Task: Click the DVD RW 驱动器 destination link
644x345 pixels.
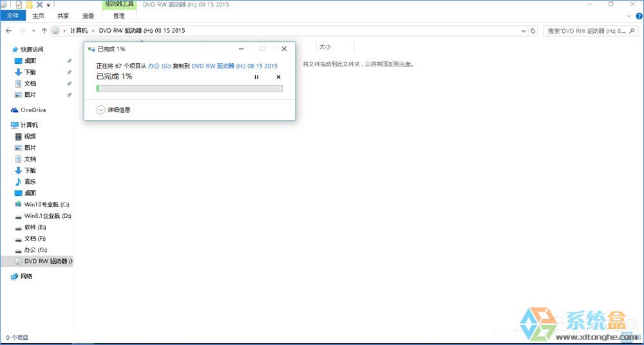Action: [x=234, y=66]
